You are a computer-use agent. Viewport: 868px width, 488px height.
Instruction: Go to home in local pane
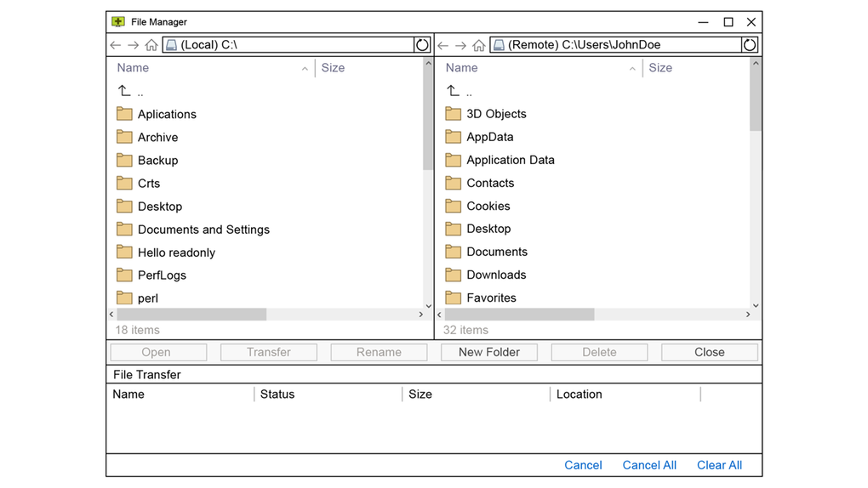(x=151, y=45)
